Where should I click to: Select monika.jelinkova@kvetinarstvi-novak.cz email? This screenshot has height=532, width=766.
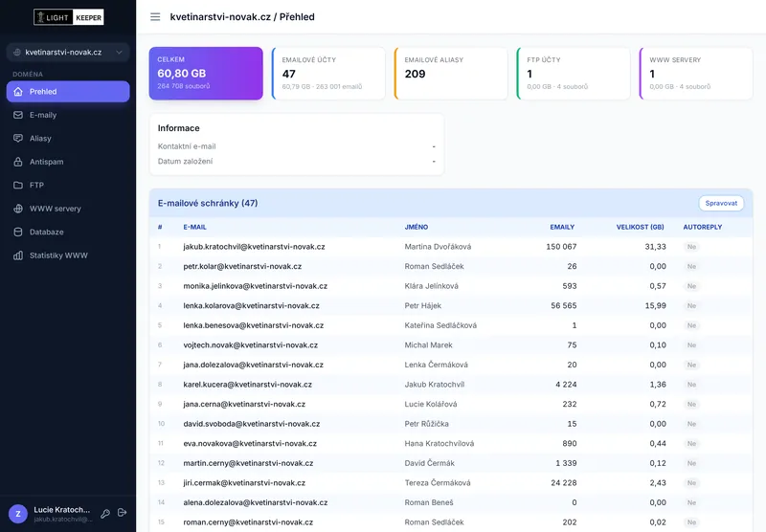click(255, 286)
